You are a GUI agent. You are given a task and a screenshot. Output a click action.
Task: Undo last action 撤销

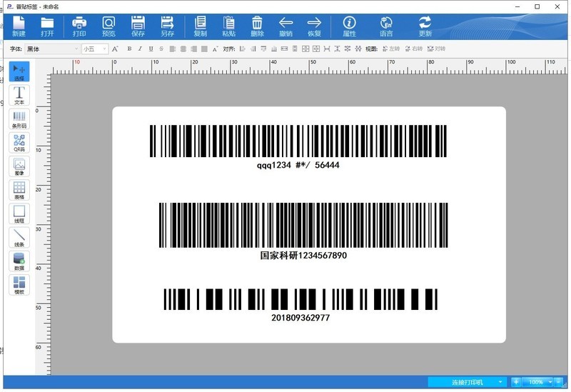tap(286, 26)
